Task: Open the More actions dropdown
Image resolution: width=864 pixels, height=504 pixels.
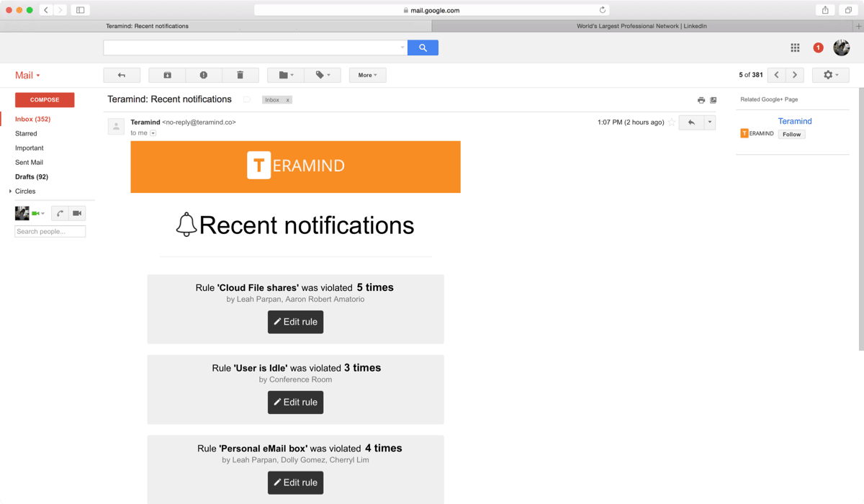Action: point(368,75)
